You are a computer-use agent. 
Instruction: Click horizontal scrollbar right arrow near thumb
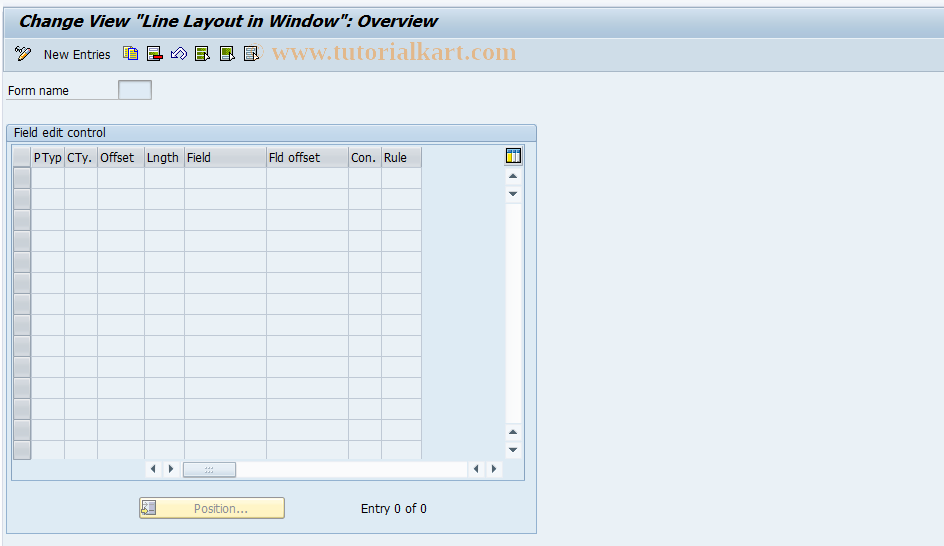click(170, 469)
